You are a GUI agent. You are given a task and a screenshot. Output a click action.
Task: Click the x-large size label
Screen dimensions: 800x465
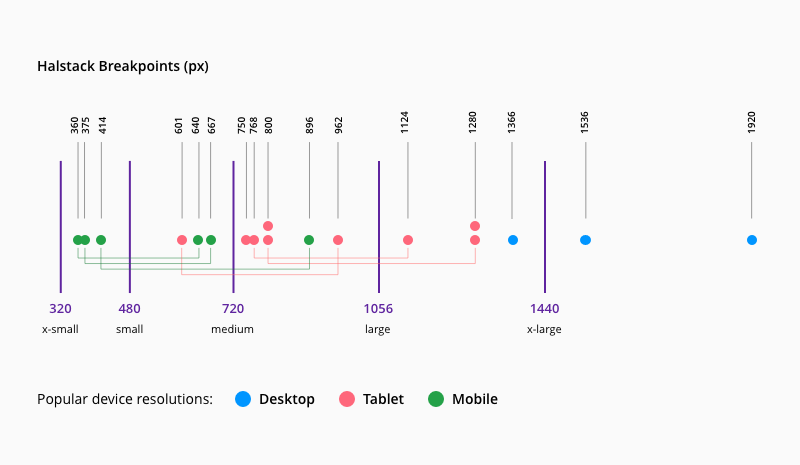544,329
